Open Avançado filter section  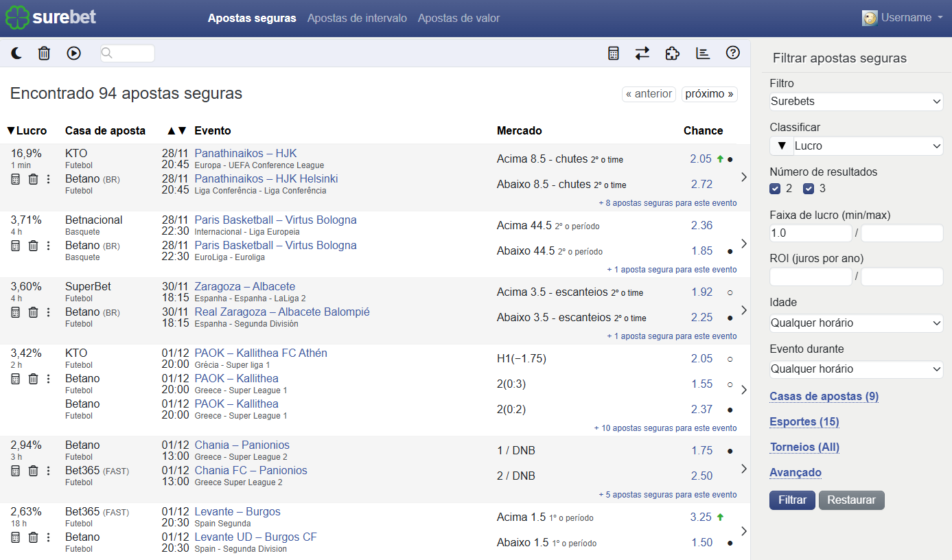[x=796, y=472]
